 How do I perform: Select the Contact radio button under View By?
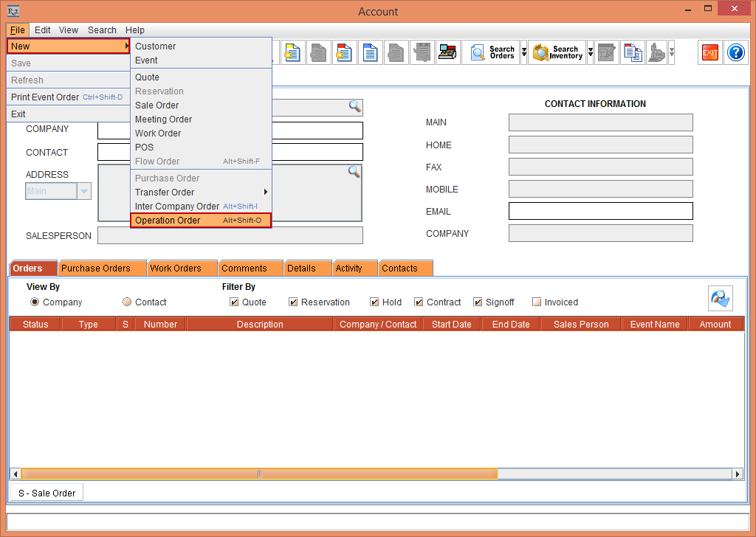(127, 302)
